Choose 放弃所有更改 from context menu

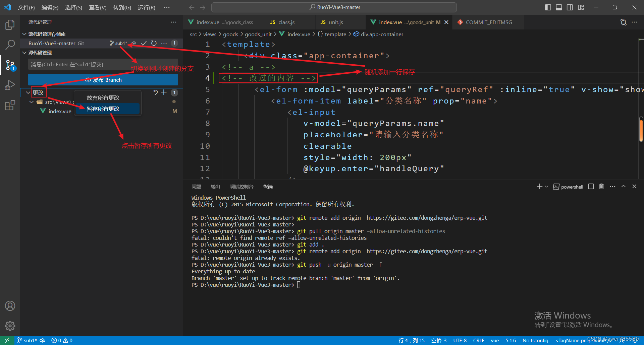point(107,98)
